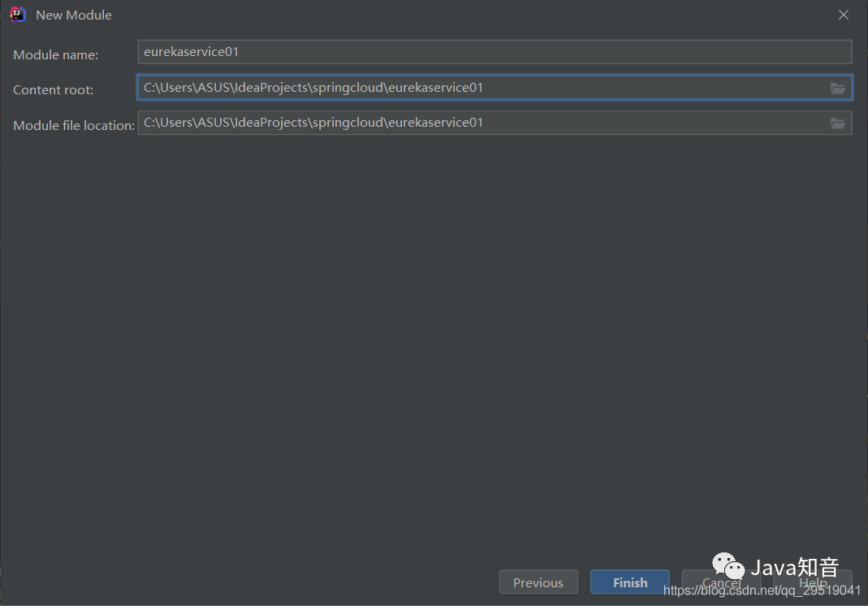Open Help for the New Module dialog
This screenshot has height=606, width=868.
tap(813, 582)
